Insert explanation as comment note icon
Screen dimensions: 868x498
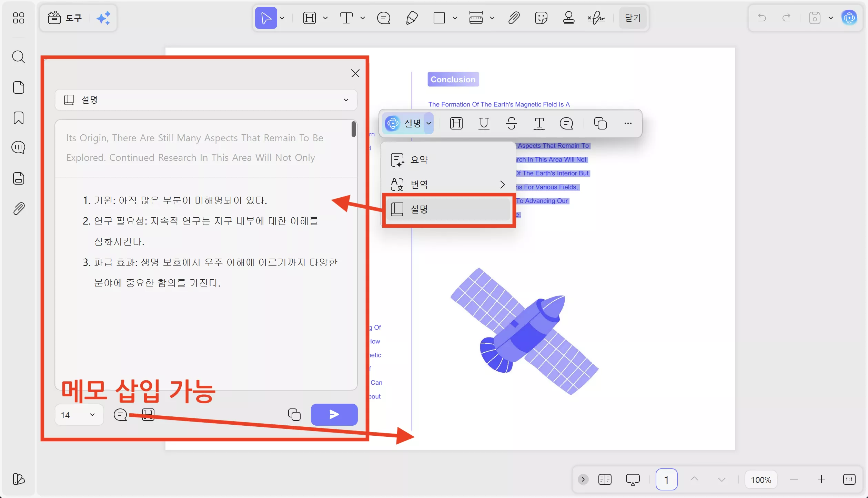[120, 415]
